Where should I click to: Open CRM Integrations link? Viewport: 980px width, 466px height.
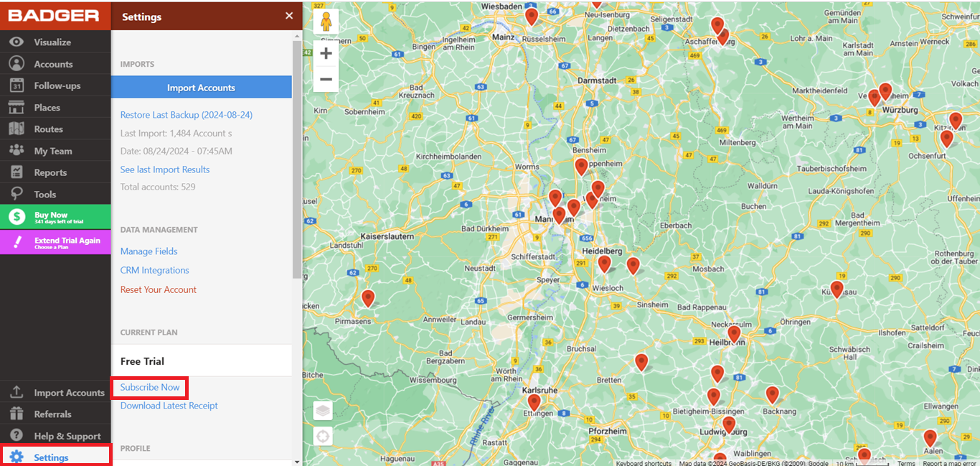(155, 270)
